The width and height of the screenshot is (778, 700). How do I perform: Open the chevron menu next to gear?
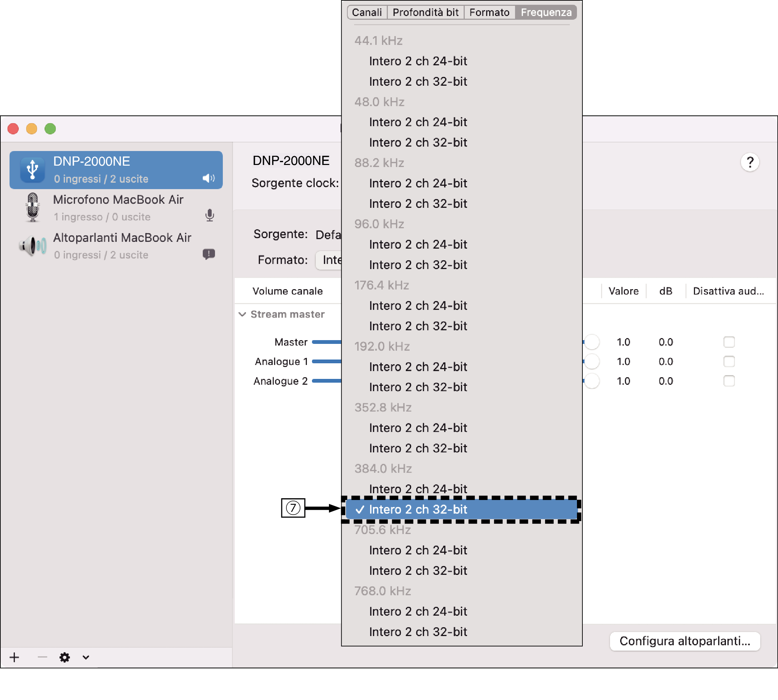point(86,657)
